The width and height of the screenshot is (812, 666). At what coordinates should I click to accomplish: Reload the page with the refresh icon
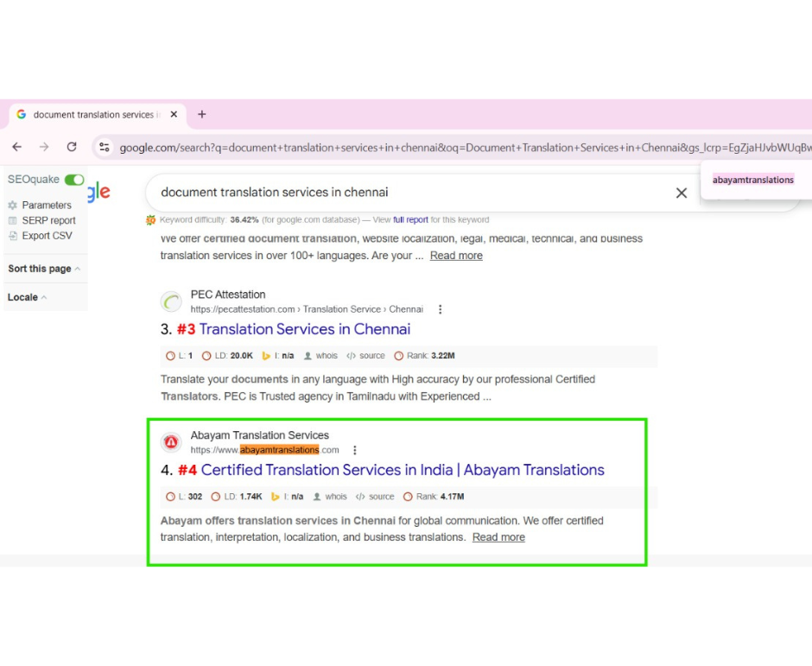coord(72,147)
